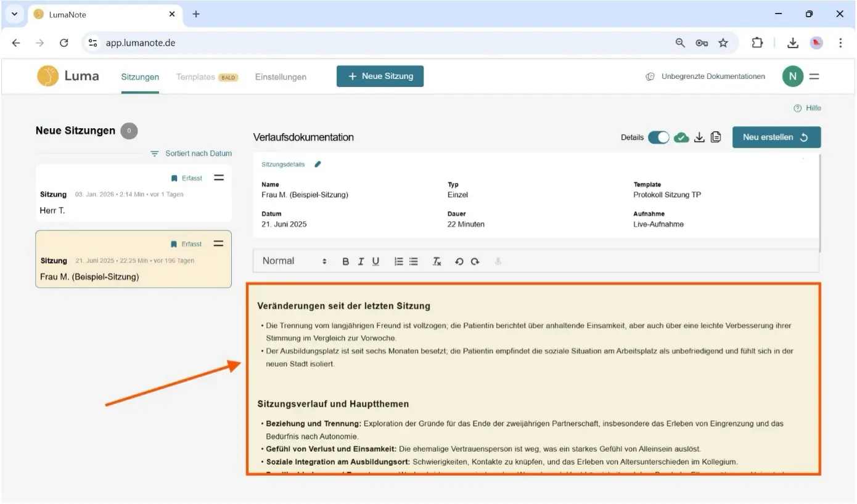Open the Sortiert nach Datum sorting option
857x504 pixels.
(x=192, y=153)
